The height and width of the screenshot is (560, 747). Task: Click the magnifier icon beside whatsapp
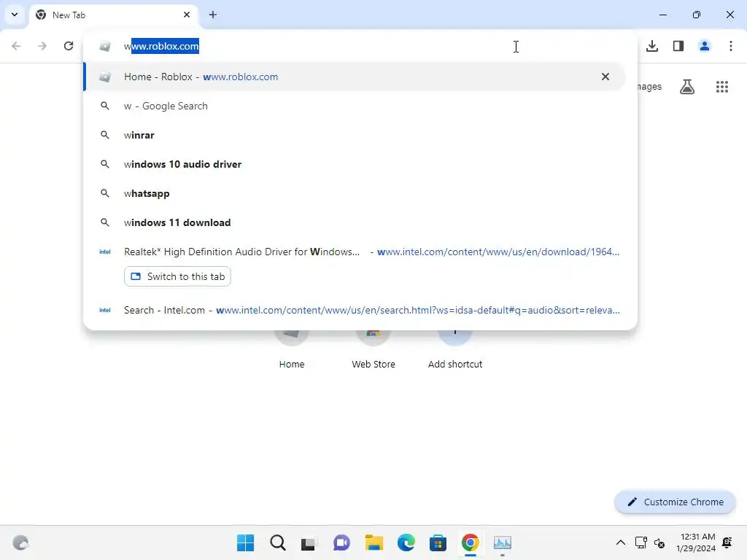[x=105, y=193]
